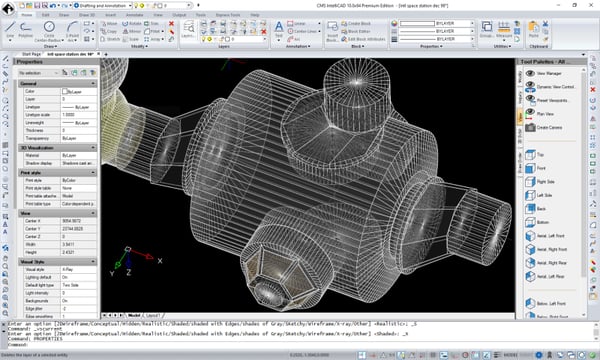The width and height of the screenshot is (600, 360).
Task: Click the Insert Block icon
Action: click(x=333, y=30)
